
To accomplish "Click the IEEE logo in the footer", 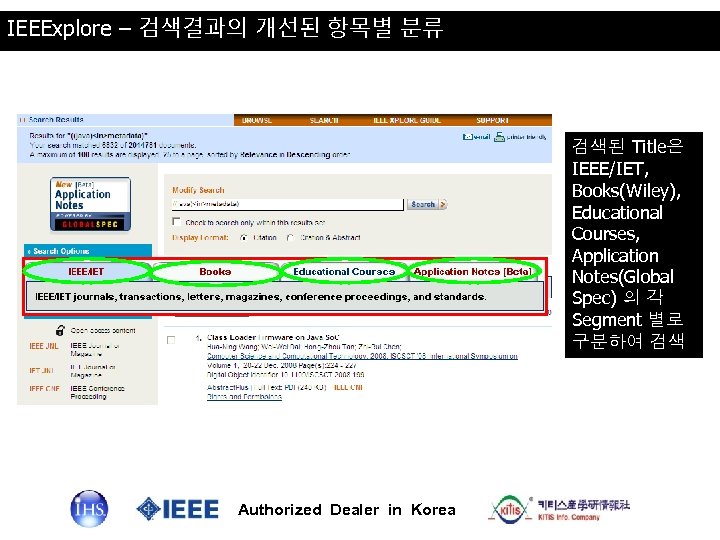I will 177,509.
